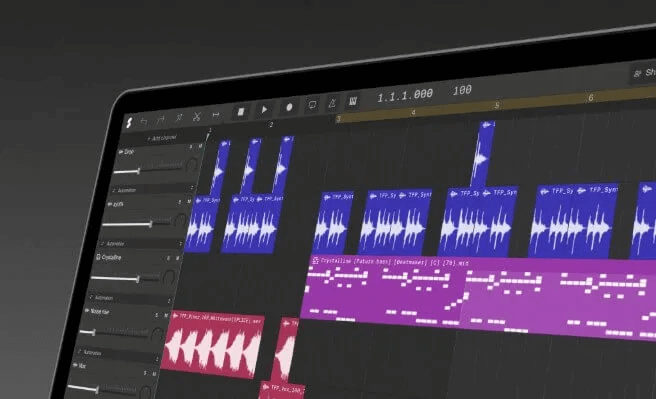Click the Soundtrap logo icon
This screenshot has height=399, width=656.
[x=129, y=122]
